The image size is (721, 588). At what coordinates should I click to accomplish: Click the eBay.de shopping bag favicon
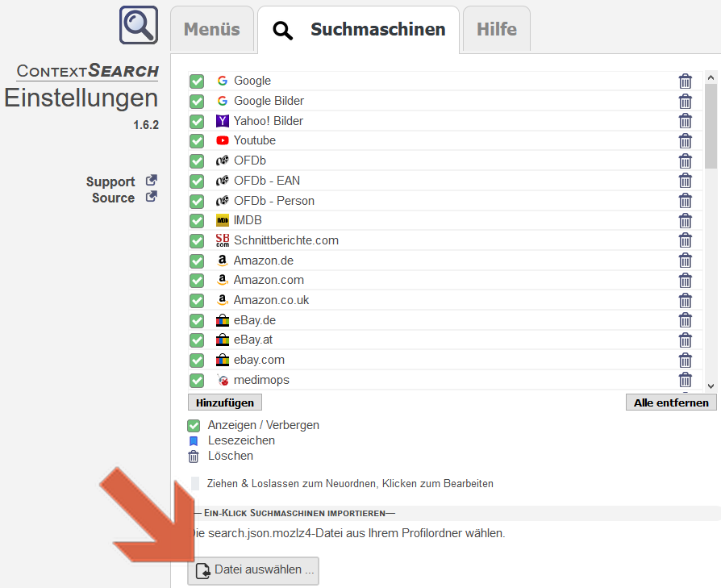pos(223,320)
